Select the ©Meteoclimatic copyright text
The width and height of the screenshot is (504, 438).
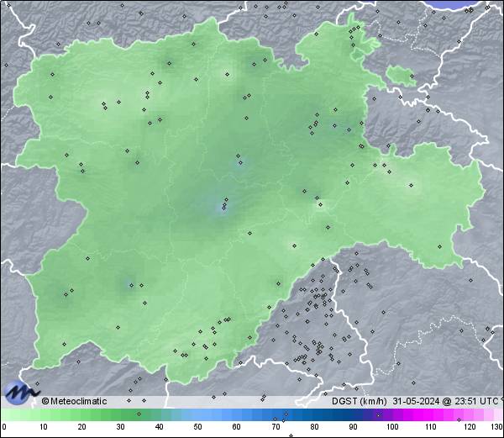(x=75, y=401)
